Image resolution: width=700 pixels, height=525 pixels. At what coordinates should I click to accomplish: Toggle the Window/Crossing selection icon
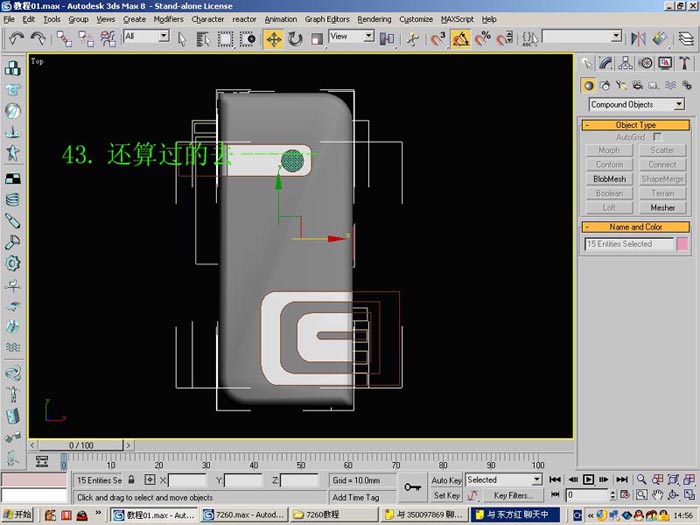click(247, 39)
